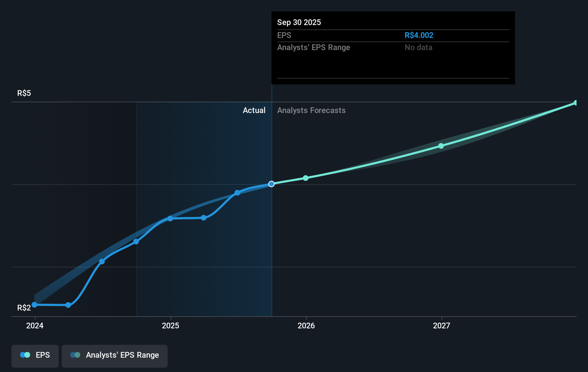Click the No data label

tap(418, 47)
